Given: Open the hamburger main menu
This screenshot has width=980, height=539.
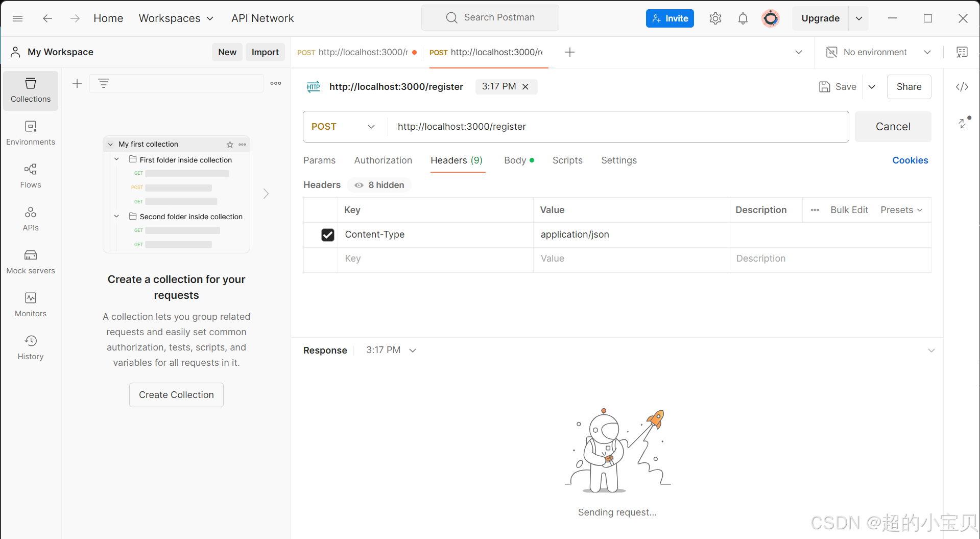Looking at the screenshot, I should [18, 18].
